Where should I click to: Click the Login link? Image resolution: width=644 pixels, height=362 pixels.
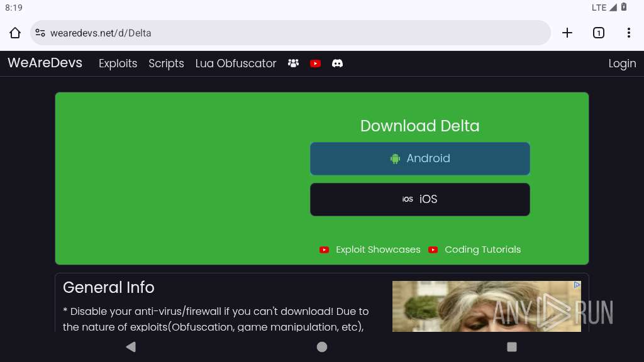click(x=622, y=63)
